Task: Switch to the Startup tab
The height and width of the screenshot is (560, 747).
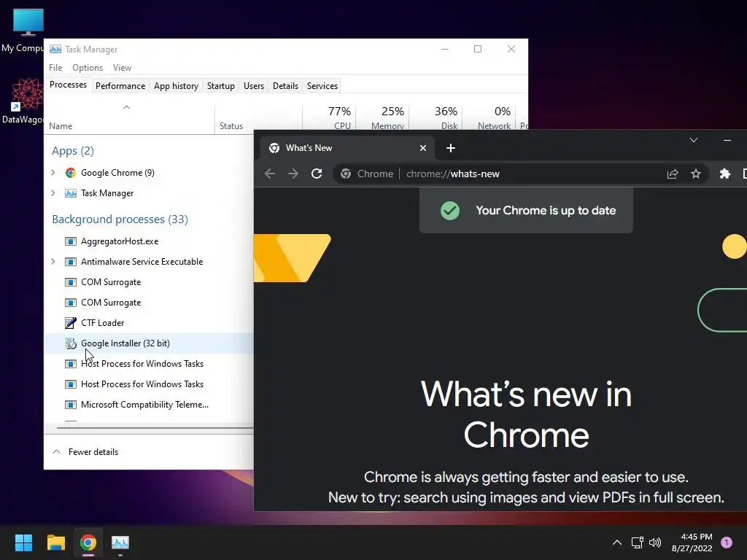Action: pyautogui.click(x=220, y=86)
